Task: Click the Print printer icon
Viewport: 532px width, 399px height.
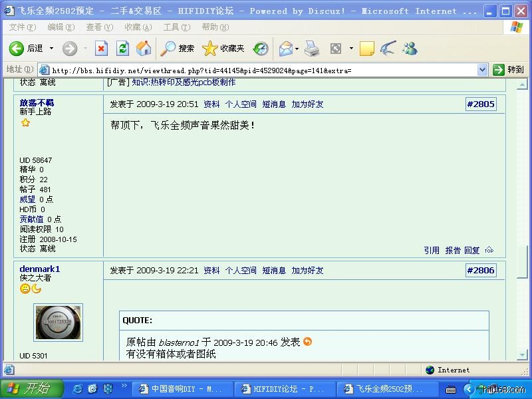Action: click(x=311, y=49)
